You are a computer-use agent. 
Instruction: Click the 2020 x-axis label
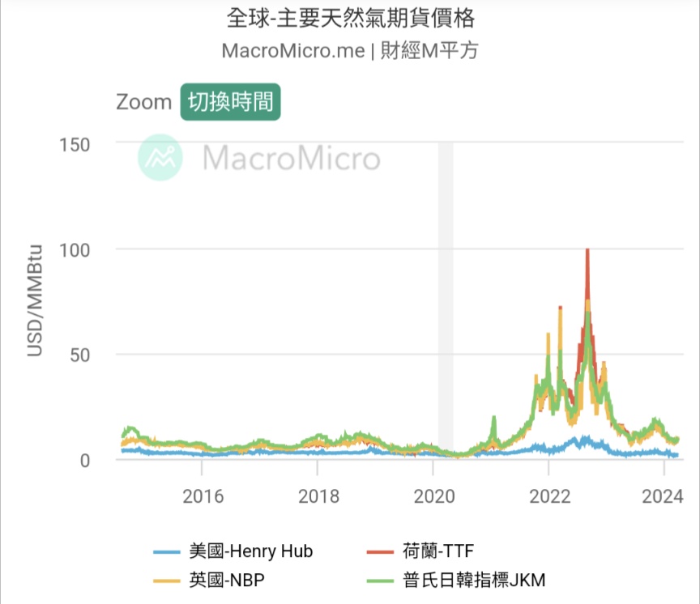point(433,496)
